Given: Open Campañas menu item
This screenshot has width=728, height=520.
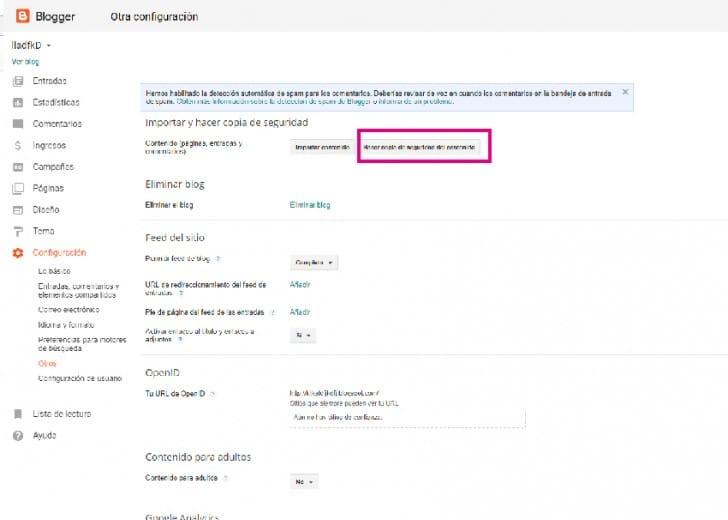Looking at the screenshot, I should [53, 167].
